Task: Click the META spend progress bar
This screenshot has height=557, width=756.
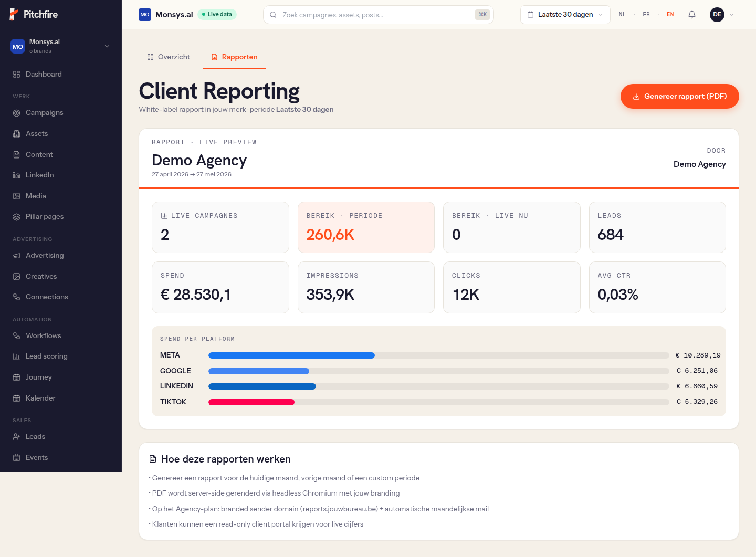Action: (x=439, y=355)
